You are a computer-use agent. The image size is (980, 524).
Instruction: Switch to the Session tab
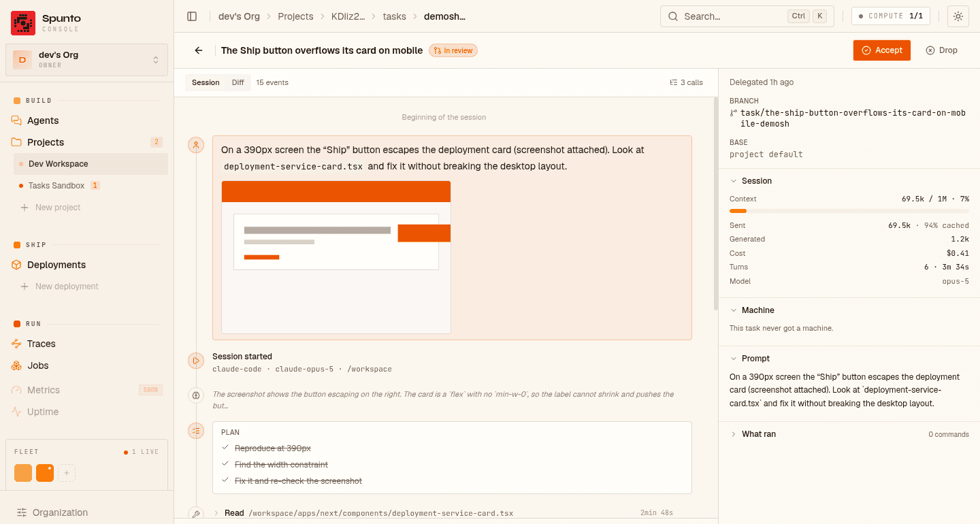click(x=206, y=82)
